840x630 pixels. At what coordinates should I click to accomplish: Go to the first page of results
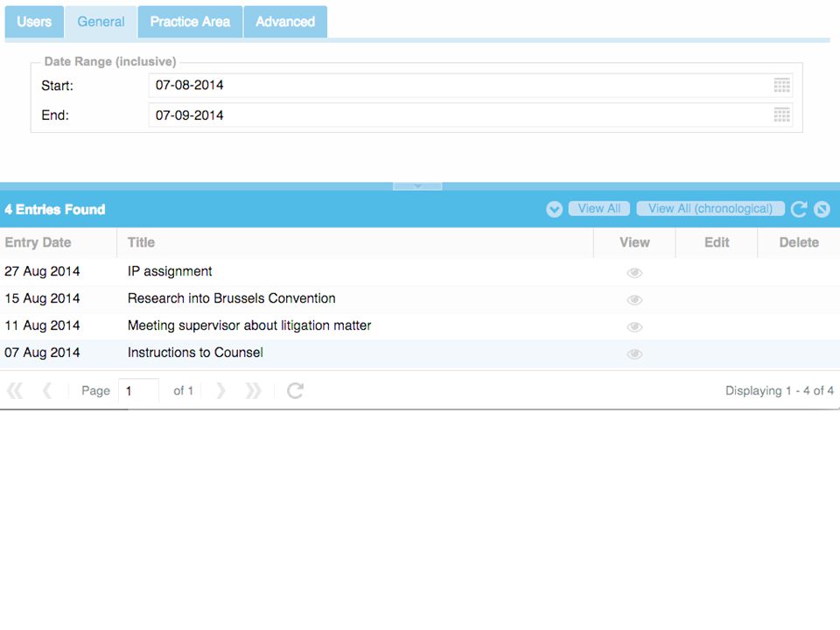15,390
